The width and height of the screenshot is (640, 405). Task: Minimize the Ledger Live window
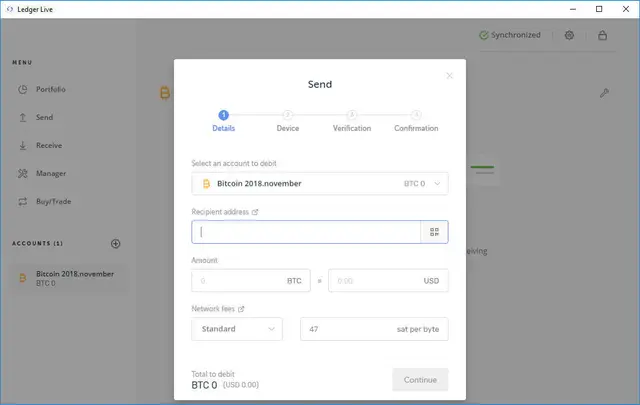coord(573,9)
